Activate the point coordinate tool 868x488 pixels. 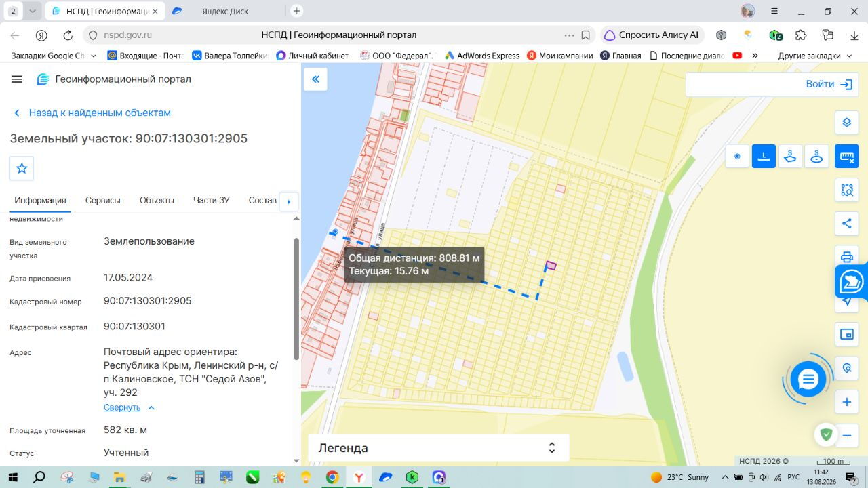click(x=737, y=157)
